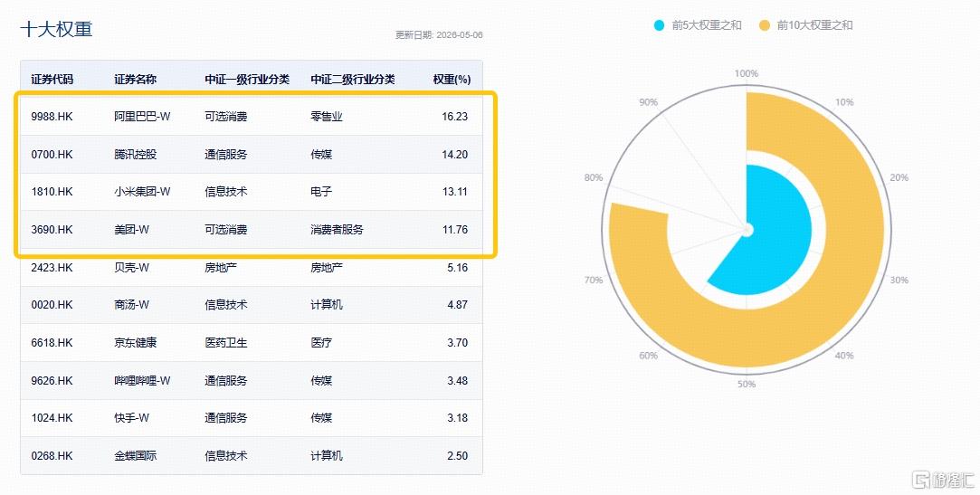Image resolution: width=980 pixels, height=495 pixels.
Task: Click the weight value 16.23
Action: [454, 116]
